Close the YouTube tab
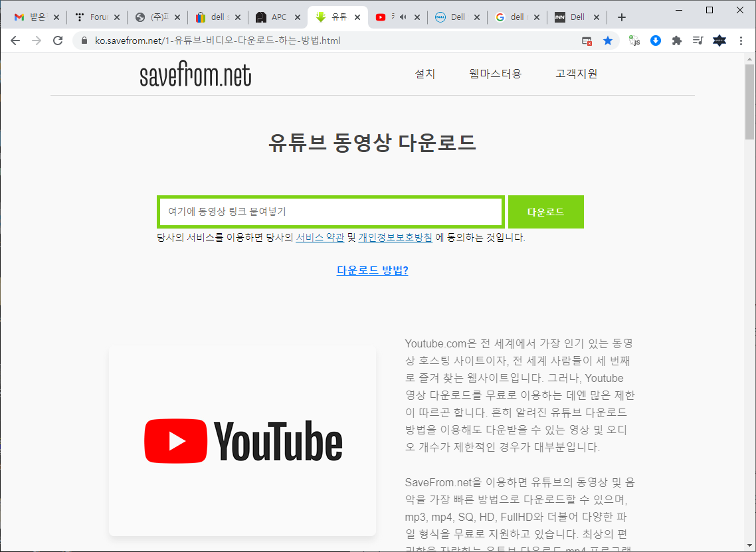Viewport: 756px width, 552px height. click(417, 17)
